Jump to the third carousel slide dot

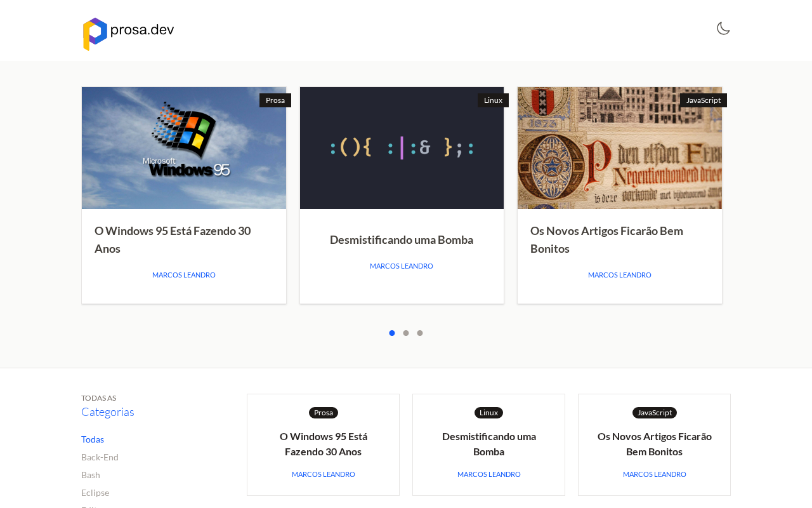click(x=420, y=333)
